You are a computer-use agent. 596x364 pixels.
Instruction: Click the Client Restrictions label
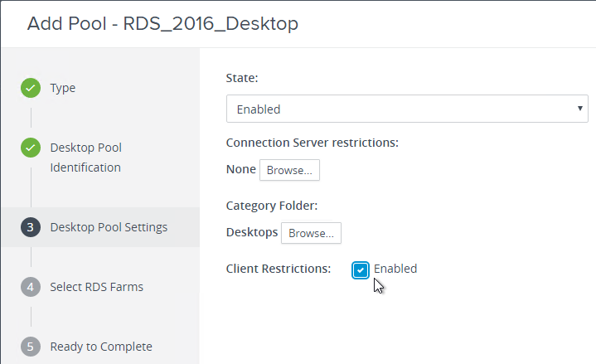point(279,269)
